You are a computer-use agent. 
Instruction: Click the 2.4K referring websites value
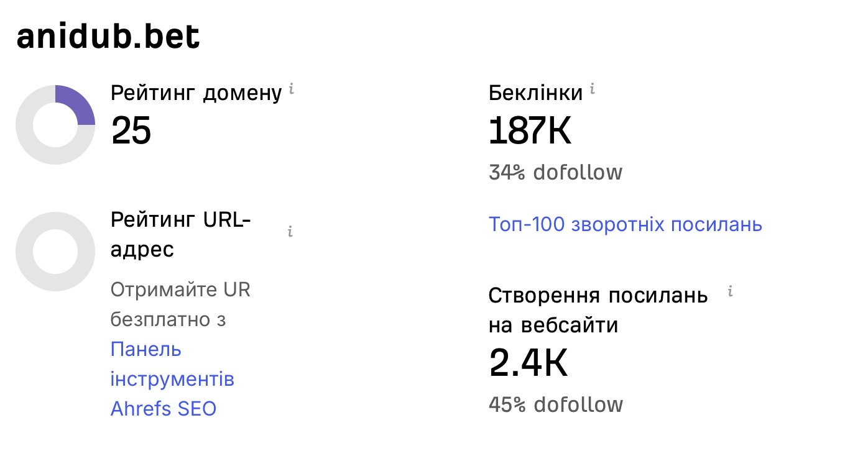tap(529, 364)
